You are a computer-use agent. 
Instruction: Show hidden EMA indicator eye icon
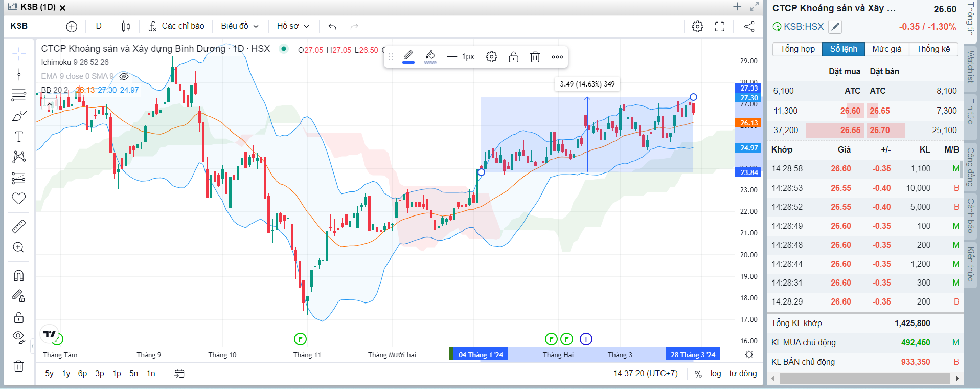click(x=124, y=76)
